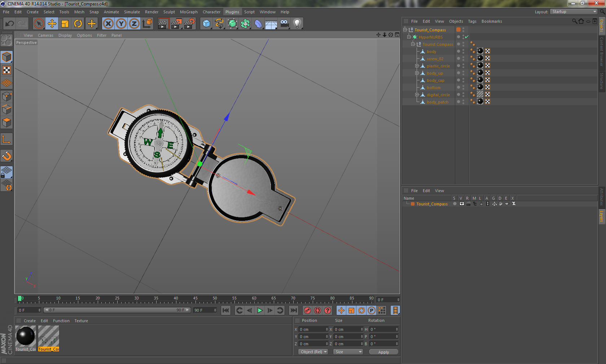This screenshot has height=364, width=606.
Task: Add a Cube primitive object
Action: (206, 24)
